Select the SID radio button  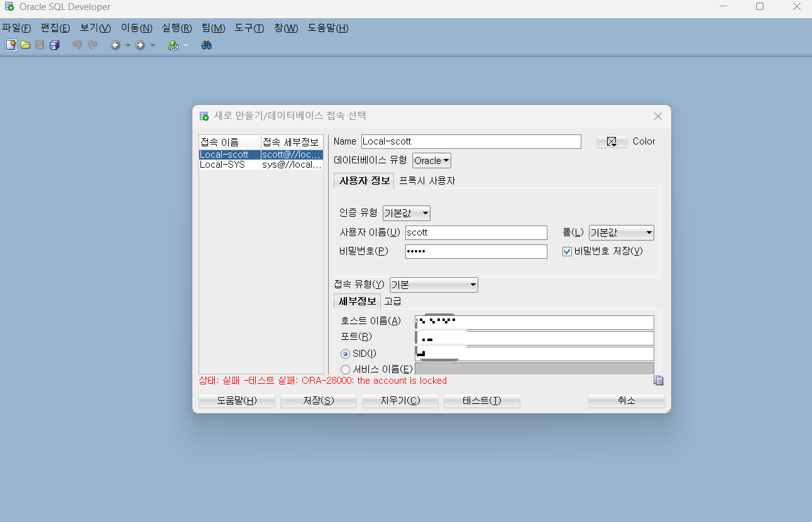tap(345, 354)
